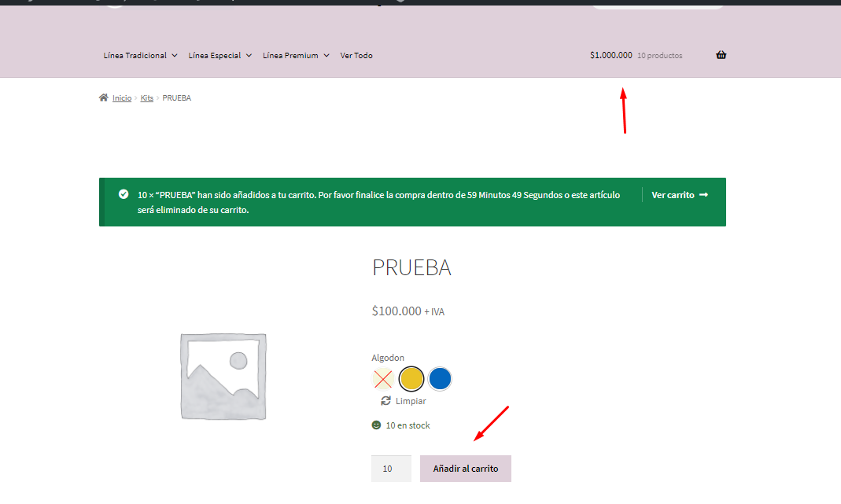Go to Inicio breadcrumb link
The width and height of the screenshot is (841, 504).
(122, 98)
